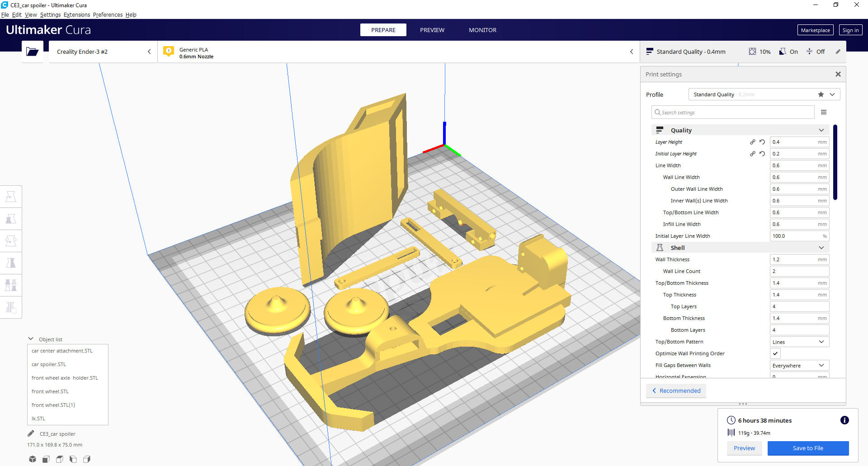The height and width of the screenshot is (466, 868).
Task: Click the Preview button near Save
Action: [744, 448]
